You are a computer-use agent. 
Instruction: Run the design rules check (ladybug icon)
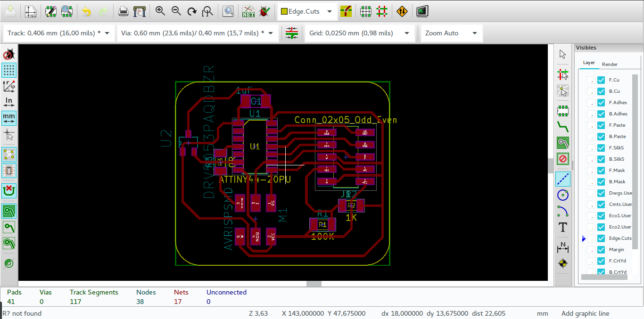click(265, 11)
